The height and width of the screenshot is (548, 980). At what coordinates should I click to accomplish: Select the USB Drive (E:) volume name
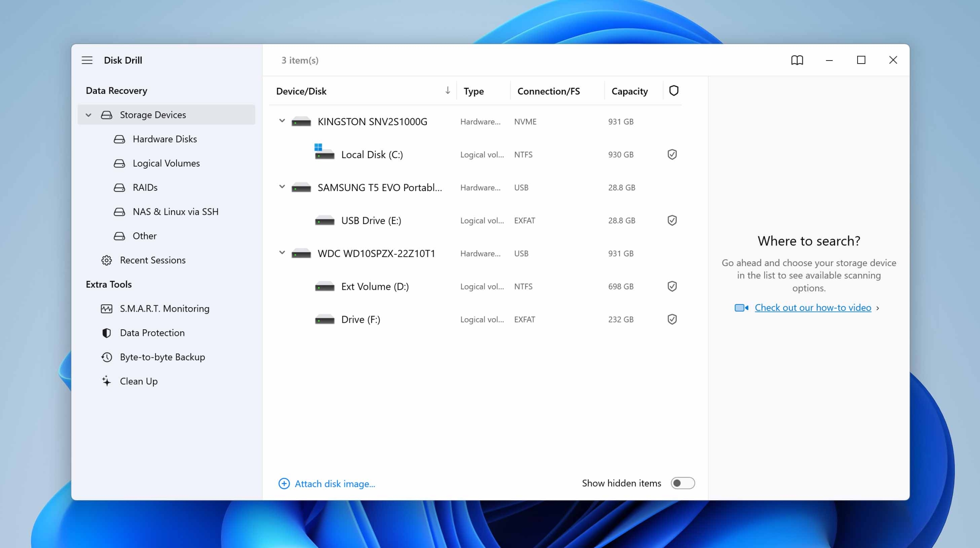click(371, 221)
